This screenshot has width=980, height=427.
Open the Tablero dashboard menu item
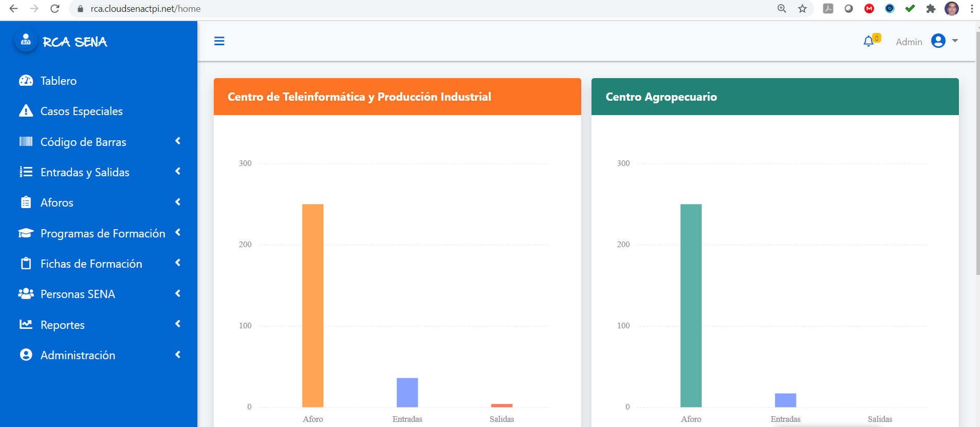(x=58, y=81)
